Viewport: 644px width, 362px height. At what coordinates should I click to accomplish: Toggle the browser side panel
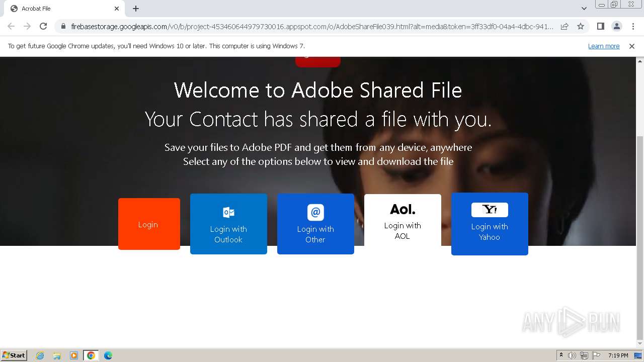coord(600,26)
